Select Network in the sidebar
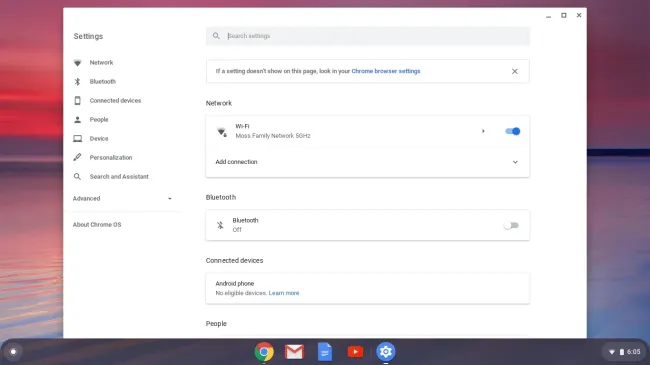 (x=101, y=63)
